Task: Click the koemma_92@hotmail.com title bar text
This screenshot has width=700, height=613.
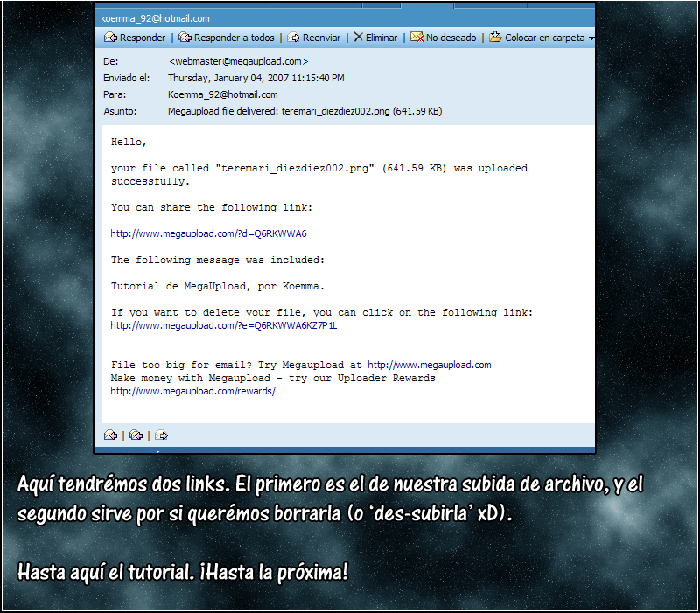Action: [x=155, y=18]
